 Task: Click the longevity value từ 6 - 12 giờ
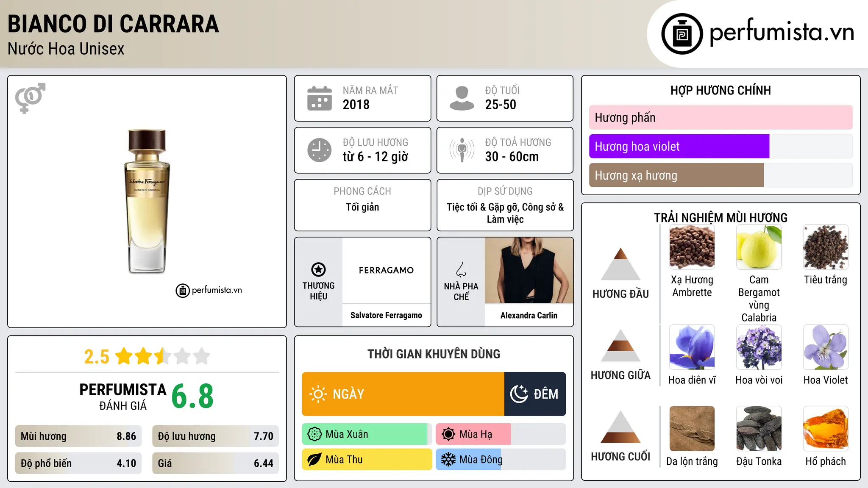[376, 157]
